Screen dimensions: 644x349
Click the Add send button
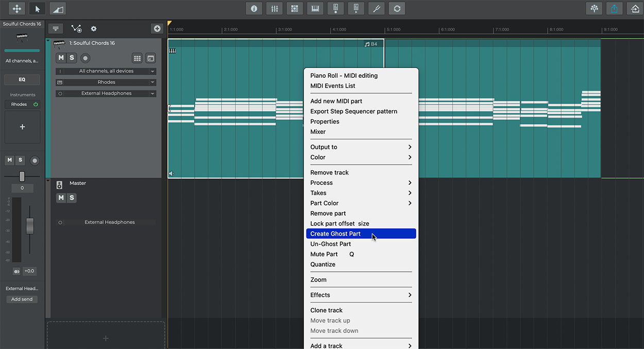22,299
